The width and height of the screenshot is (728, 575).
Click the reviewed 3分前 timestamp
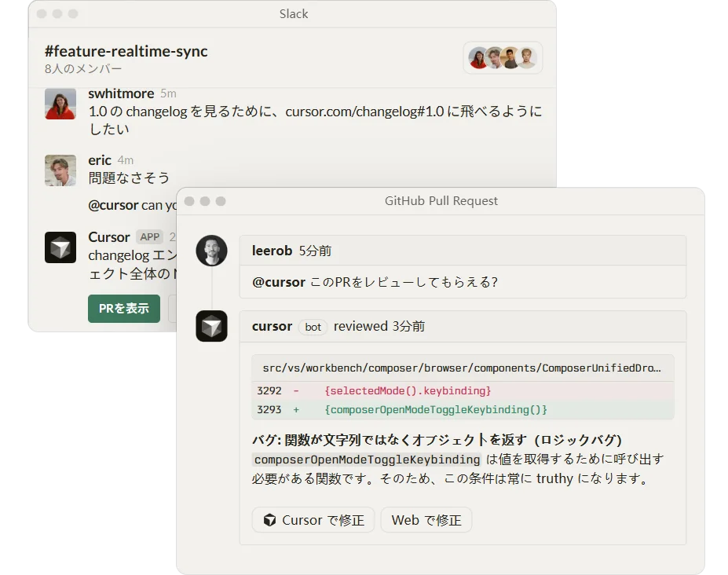point(379,326)
